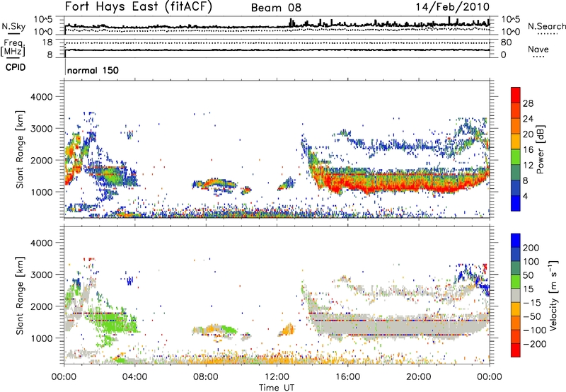Select the 'N.Search' legend label
566x392 pixels.
click(546, 26)
